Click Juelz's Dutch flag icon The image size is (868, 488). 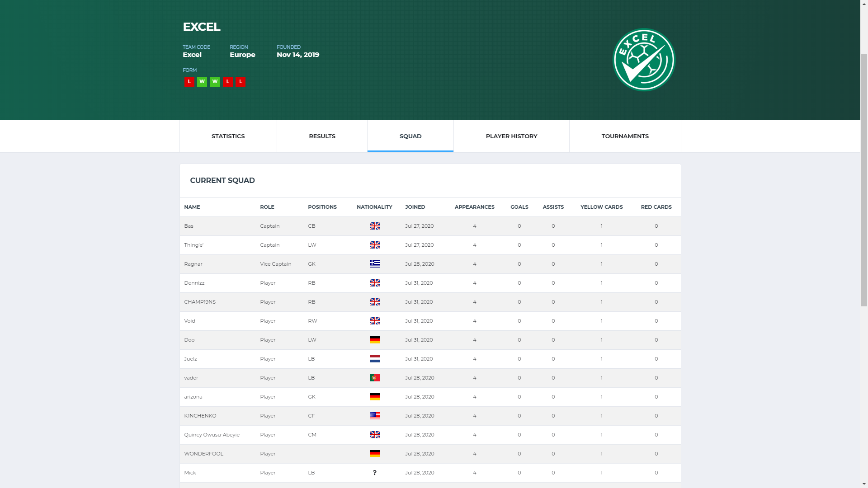[374, 359]
